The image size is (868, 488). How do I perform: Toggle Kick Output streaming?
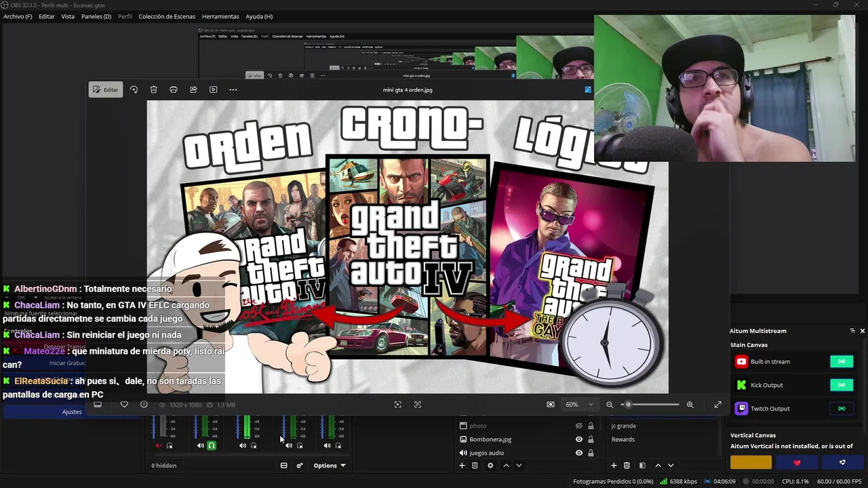(x=842, y=385)
